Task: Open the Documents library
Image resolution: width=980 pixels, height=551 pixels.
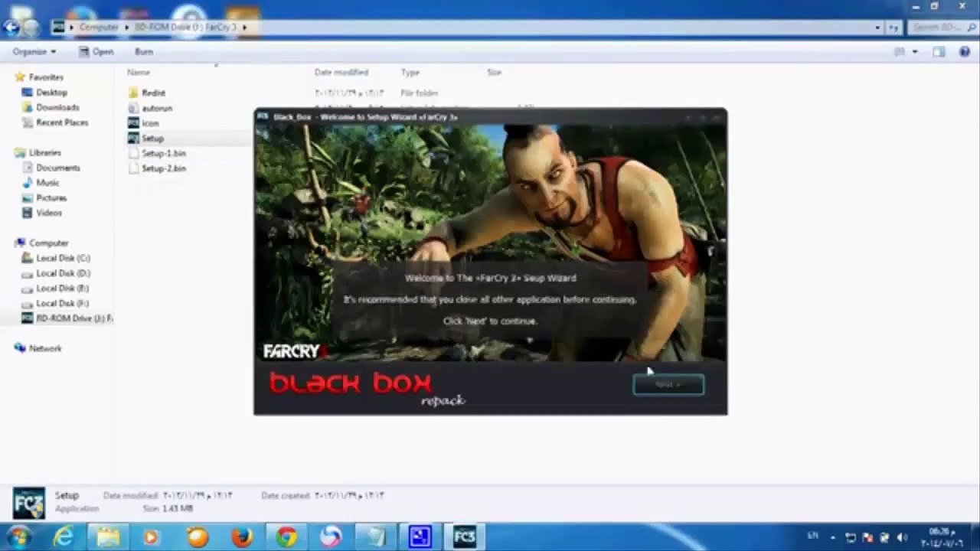Action: pos(57,168)
